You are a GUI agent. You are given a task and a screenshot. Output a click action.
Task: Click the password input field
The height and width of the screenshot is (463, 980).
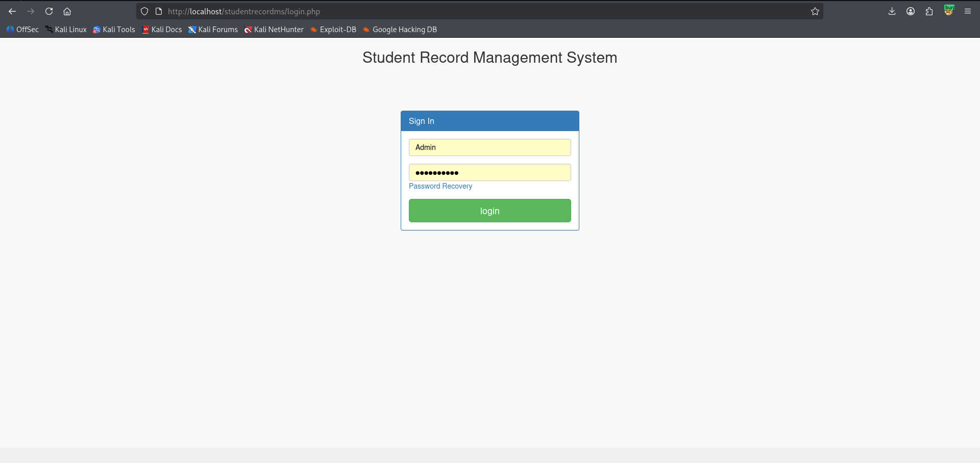[x=490, y=172]
